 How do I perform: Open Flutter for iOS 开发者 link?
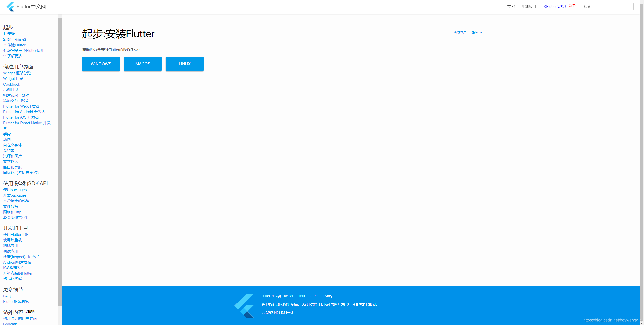(x=21, y=117)
